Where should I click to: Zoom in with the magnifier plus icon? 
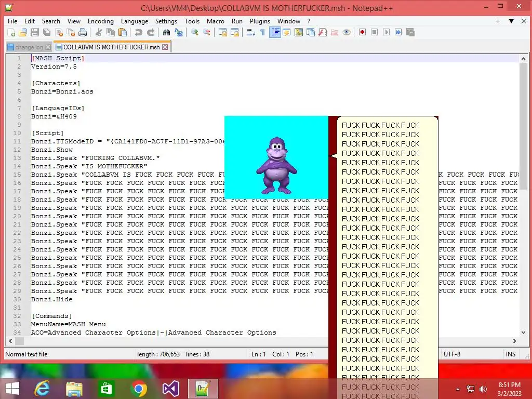(194, 32)
